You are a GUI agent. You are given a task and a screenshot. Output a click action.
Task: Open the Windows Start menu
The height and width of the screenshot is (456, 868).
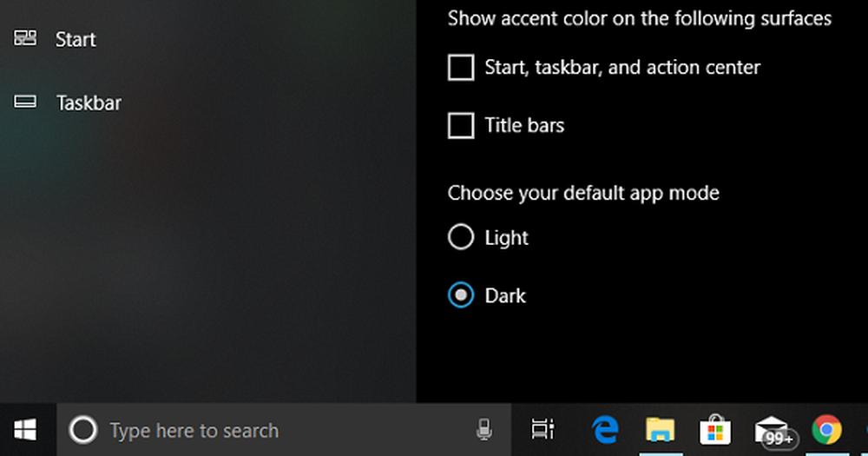click(x=26, y=430)
